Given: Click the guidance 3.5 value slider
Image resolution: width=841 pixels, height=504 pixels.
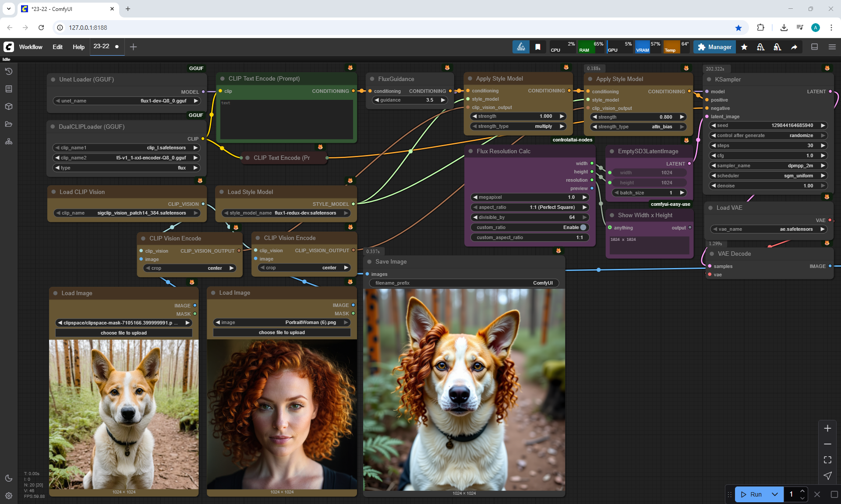Looking at the screenshot, I should point(410,100).
